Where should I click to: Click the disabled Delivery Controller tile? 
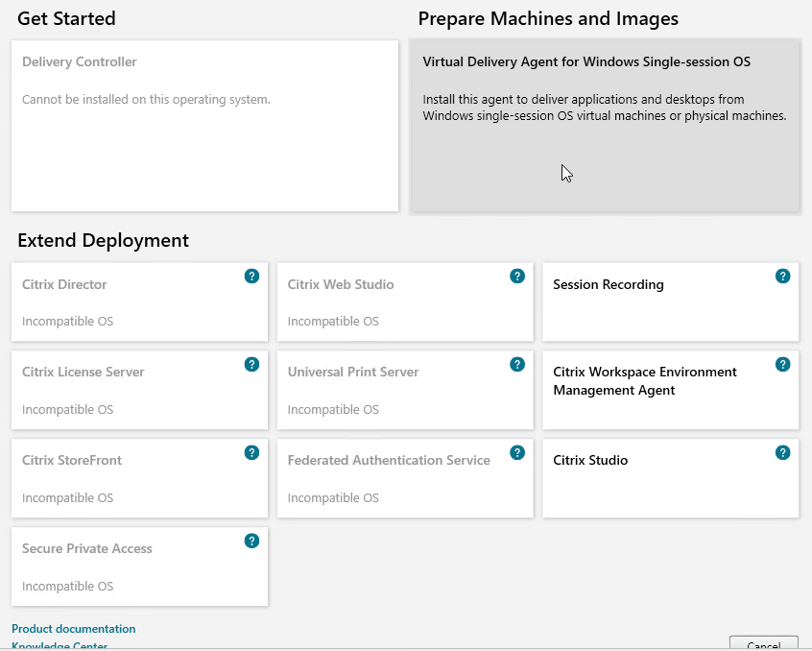[x=205, y=126]
